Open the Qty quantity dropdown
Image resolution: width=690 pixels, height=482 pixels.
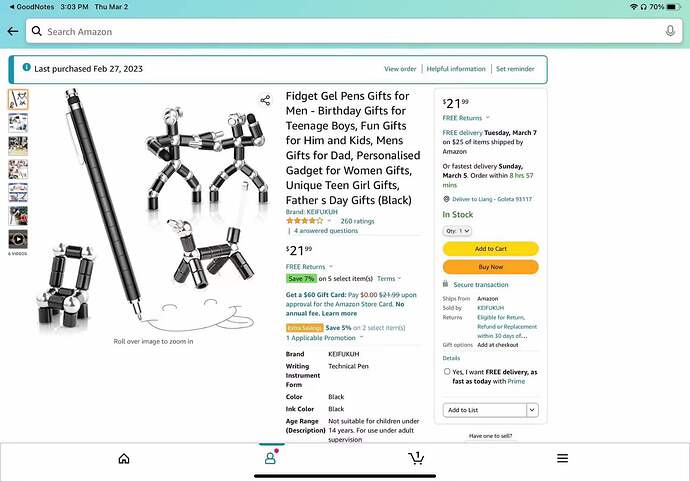coord(457,231)
